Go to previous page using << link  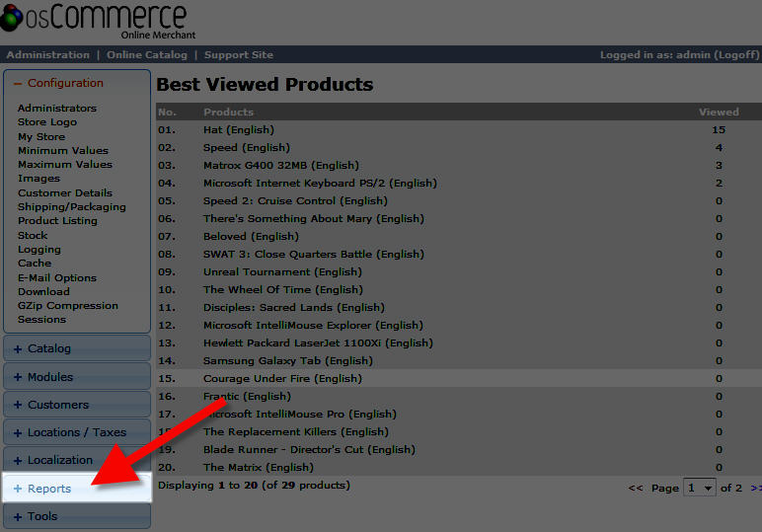[636, 489]
